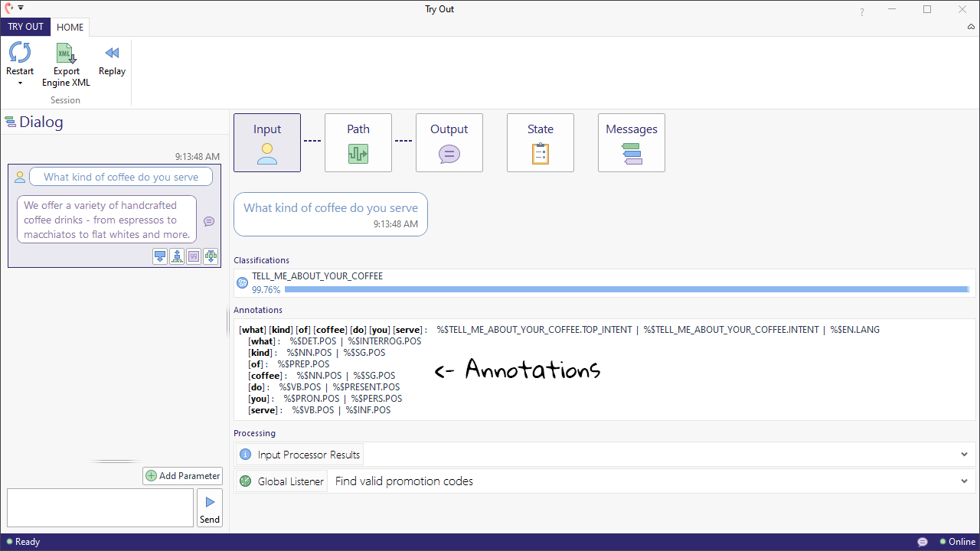The height and width of the screenshot is (551, 980).
Task: Click the purple quote icon under the answer
Action: (194, 256)
